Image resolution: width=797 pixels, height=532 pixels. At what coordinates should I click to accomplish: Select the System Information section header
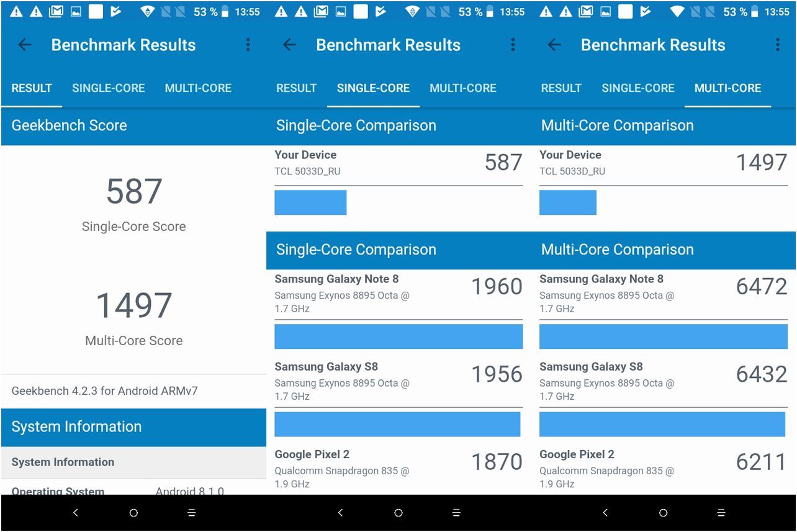click(x=75, y=427)
